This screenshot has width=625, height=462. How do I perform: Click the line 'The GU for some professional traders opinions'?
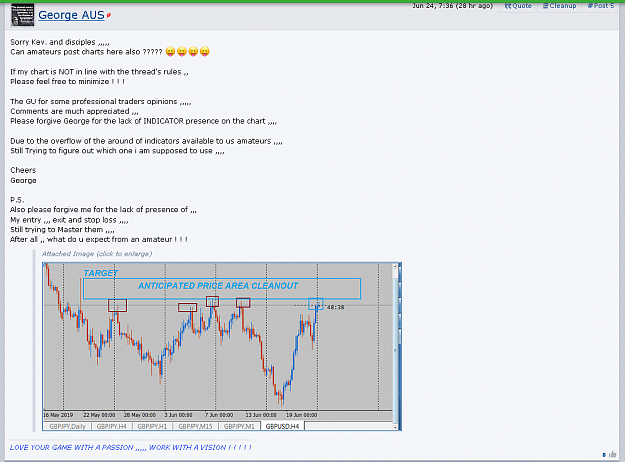101,102
